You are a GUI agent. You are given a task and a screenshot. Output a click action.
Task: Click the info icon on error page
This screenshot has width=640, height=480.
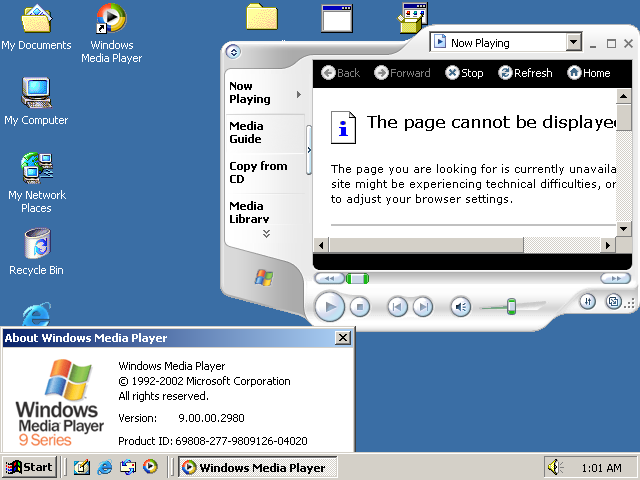(x=343, y=127)
